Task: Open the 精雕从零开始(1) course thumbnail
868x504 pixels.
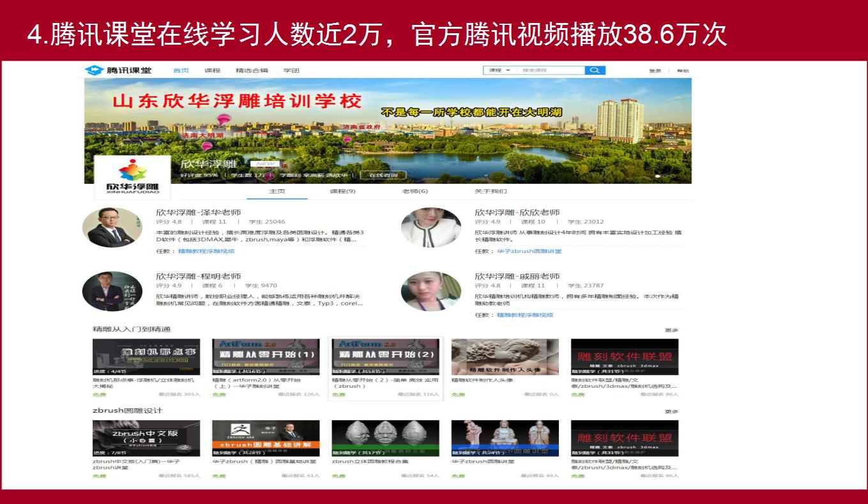Action: [x=266, y=356]
